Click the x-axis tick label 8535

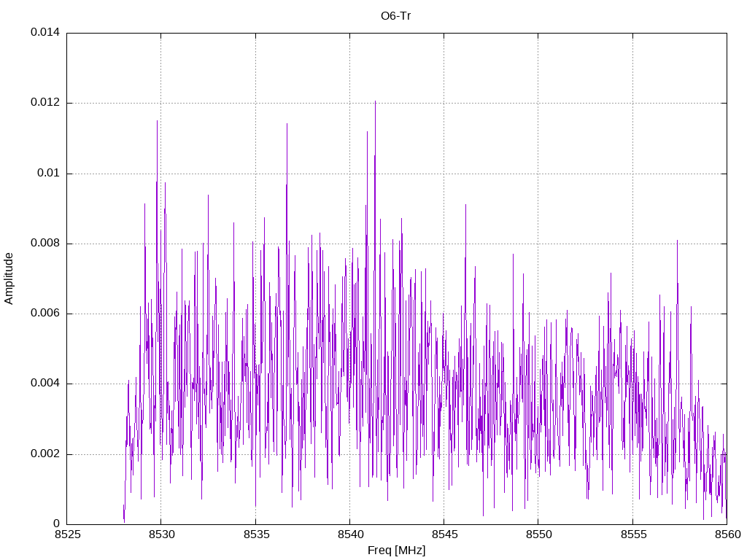(x=256, y=534)
